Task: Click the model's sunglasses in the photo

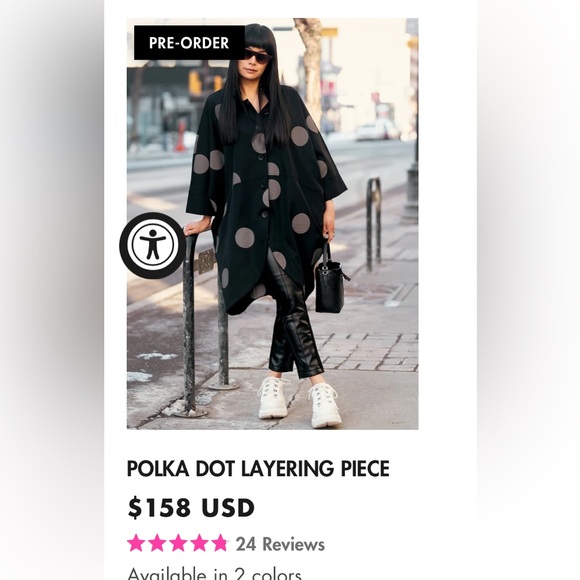Action: click(x=258, y=56)
